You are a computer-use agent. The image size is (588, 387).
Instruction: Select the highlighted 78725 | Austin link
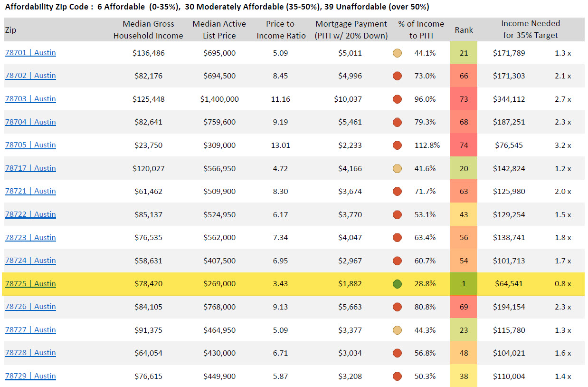pyautogui.click(x=30, y=284)
